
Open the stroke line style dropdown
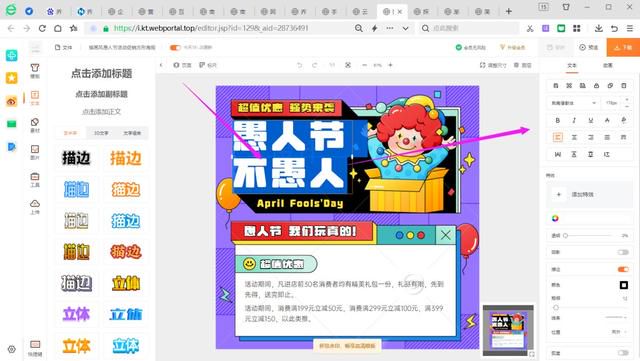tap(616, 317)
